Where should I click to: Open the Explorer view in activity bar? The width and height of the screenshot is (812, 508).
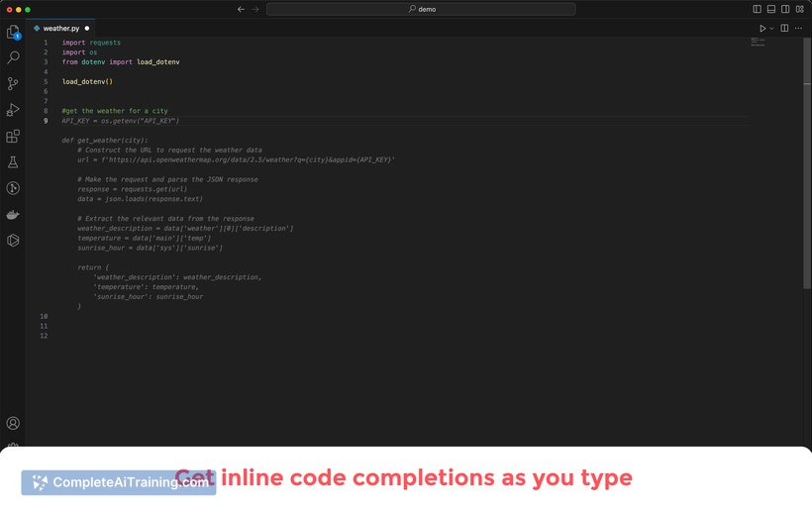click(x=13, y=32)
